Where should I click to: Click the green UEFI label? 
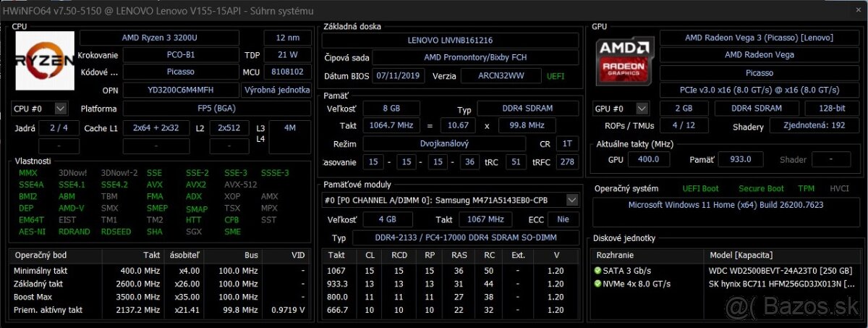(x=556, y=76)
